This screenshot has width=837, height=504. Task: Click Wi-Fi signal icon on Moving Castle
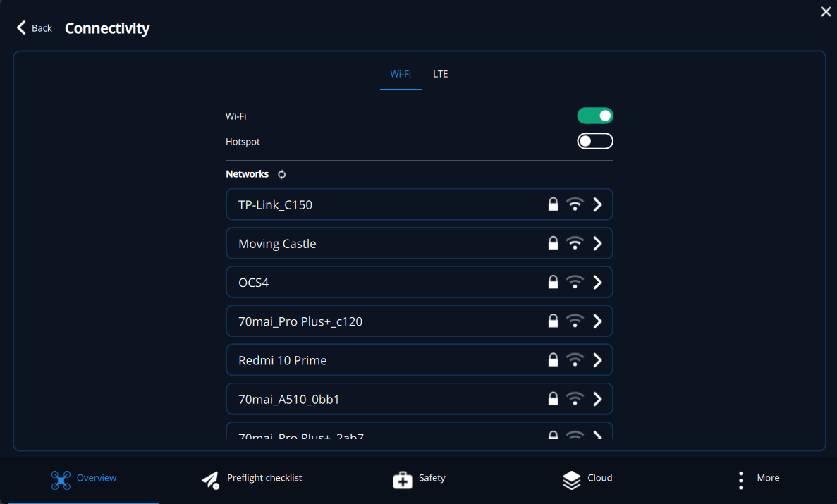[x=575, y=243]
